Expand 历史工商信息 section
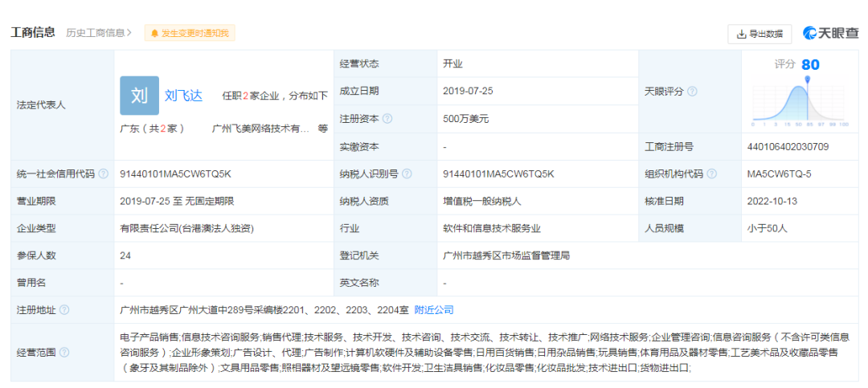Image resolution: width=868 pixels, height=388 pixels. [x=99, y=33]
